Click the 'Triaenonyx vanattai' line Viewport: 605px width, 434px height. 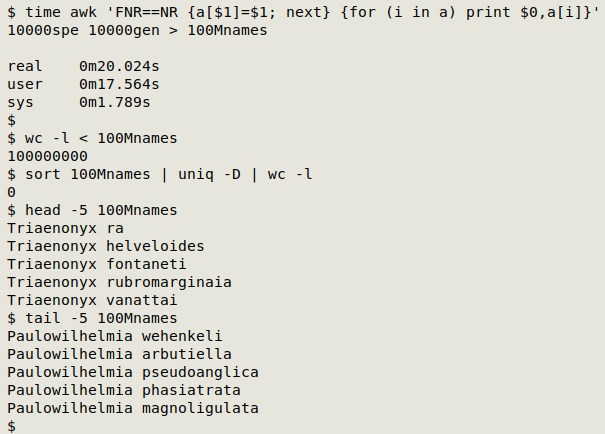click(92, 300)
